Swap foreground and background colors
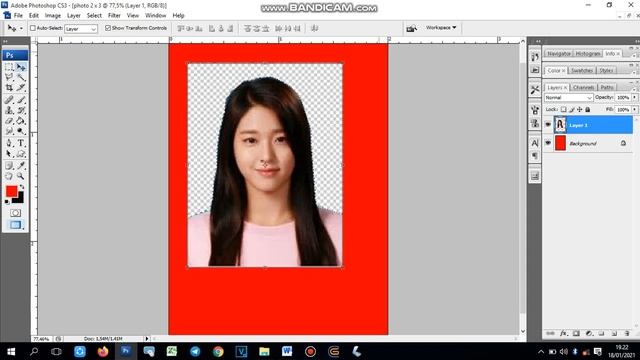 point(22,187)
